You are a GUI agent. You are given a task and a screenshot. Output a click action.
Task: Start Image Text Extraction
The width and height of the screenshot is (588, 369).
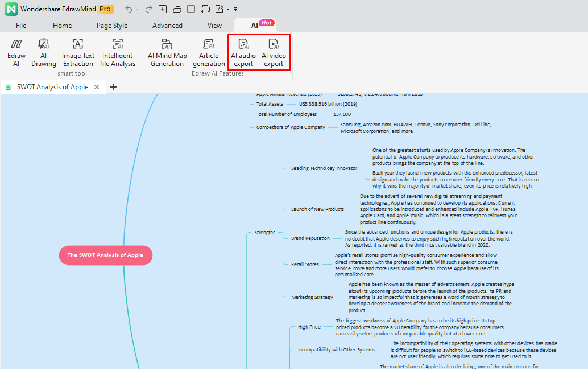78,53
